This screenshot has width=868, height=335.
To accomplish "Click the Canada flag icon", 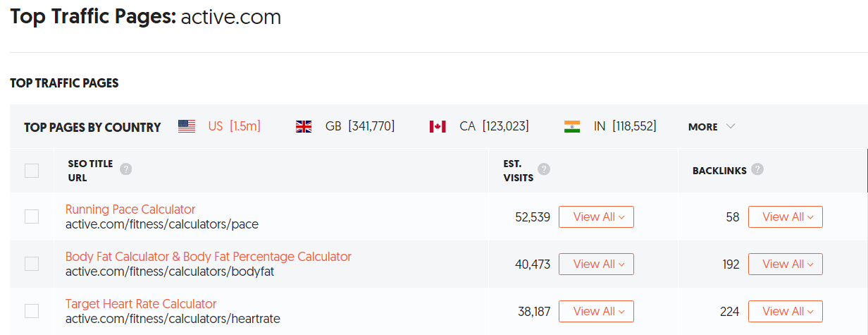I will 438,127.
